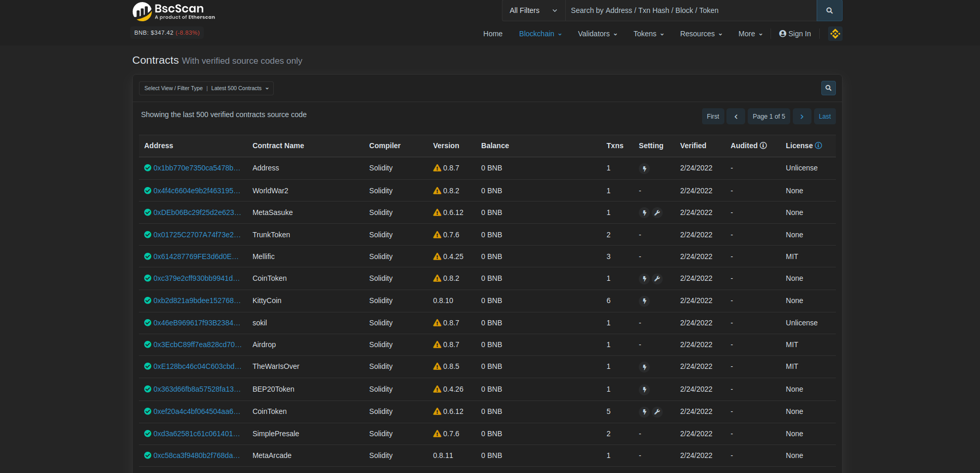Click the Unlicense cell in sokil row
The width and height of the screenshot is (980, 473).
802,323
